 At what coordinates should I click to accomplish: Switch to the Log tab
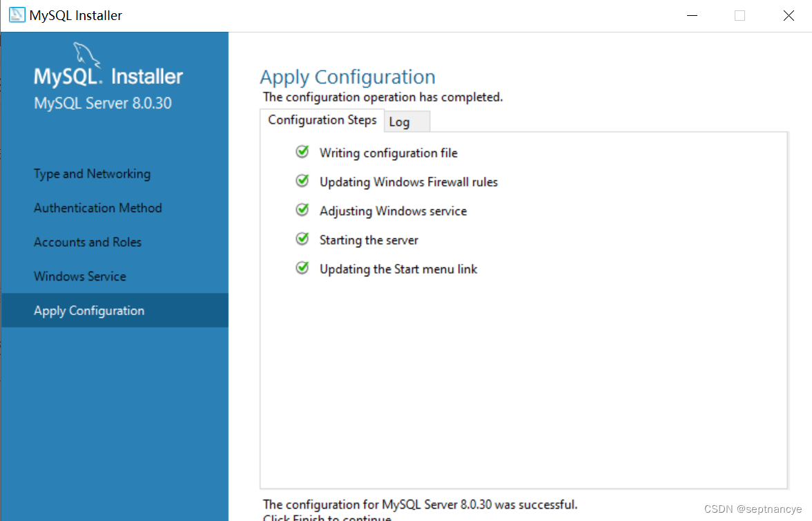coord(400,122)
